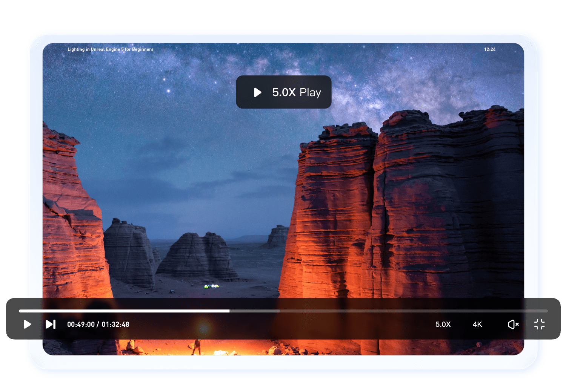Seek to the very start of the progress bar
This screenshot has width=566, height=392.
20,311
